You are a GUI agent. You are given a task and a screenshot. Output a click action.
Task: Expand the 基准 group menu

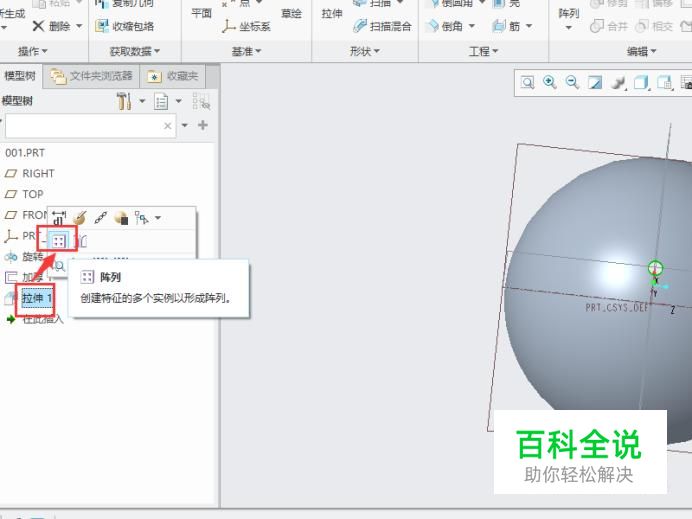[x=246, y=52]
